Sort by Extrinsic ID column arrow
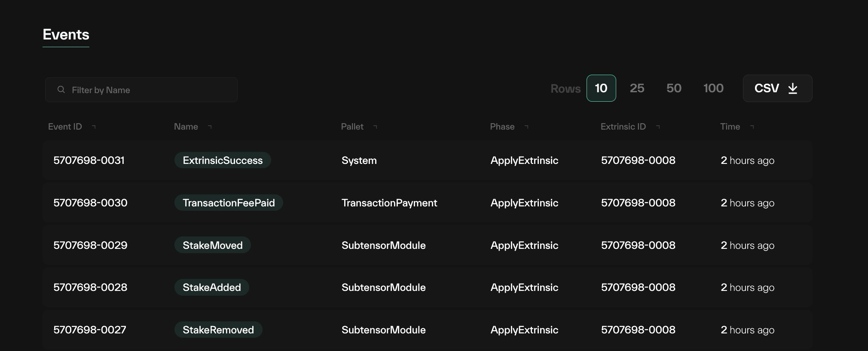Viewport: 868px width, 351px height. click(658, 127)
